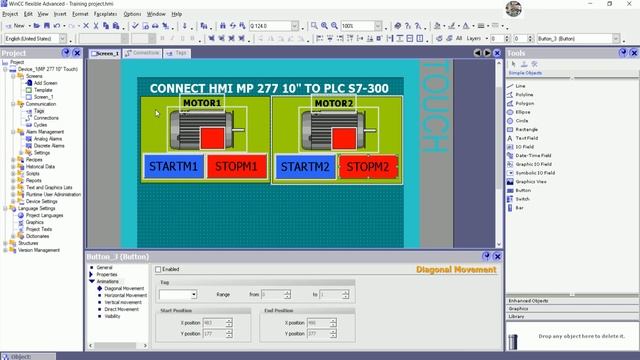Open the Q 124.0 combo box dropdown

pos(295,26)
